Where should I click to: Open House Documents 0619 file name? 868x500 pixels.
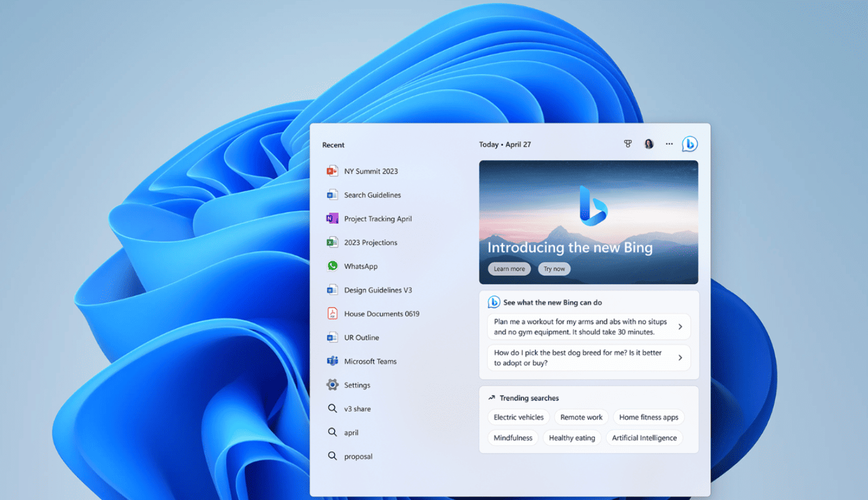click(x=382, y=314)
